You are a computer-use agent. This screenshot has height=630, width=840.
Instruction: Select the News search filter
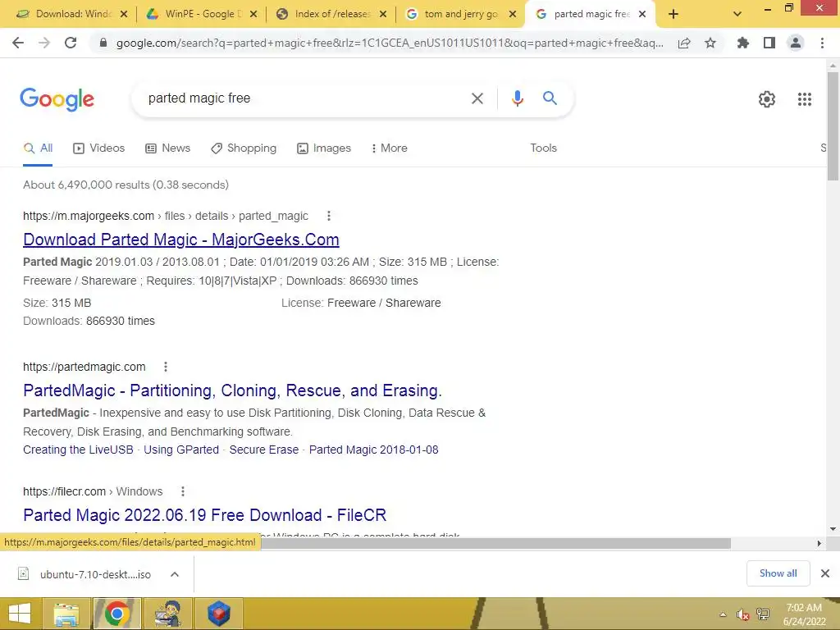[167, 148]
